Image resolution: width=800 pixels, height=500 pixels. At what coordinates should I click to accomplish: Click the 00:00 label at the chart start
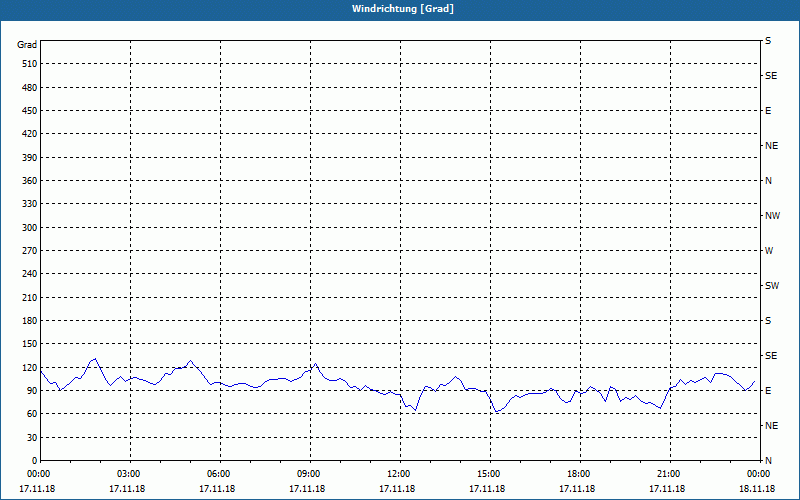[39, 474]
